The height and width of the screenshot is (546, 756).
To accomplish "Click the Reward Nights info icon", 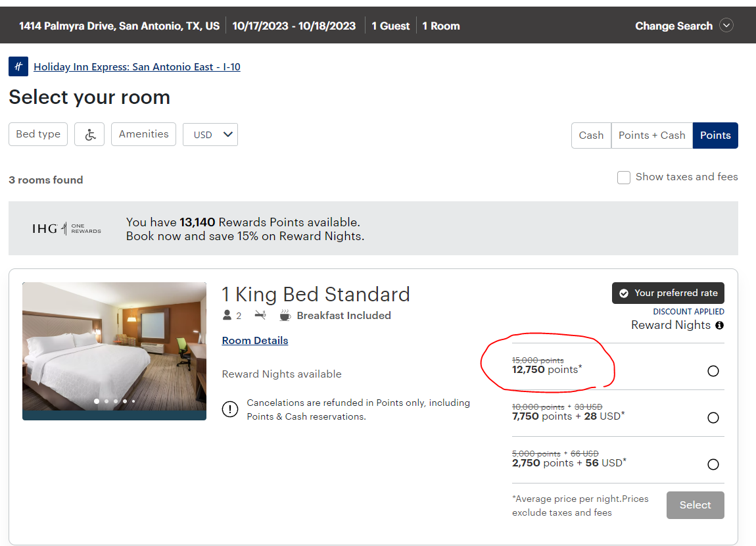I will pos(719,326).
